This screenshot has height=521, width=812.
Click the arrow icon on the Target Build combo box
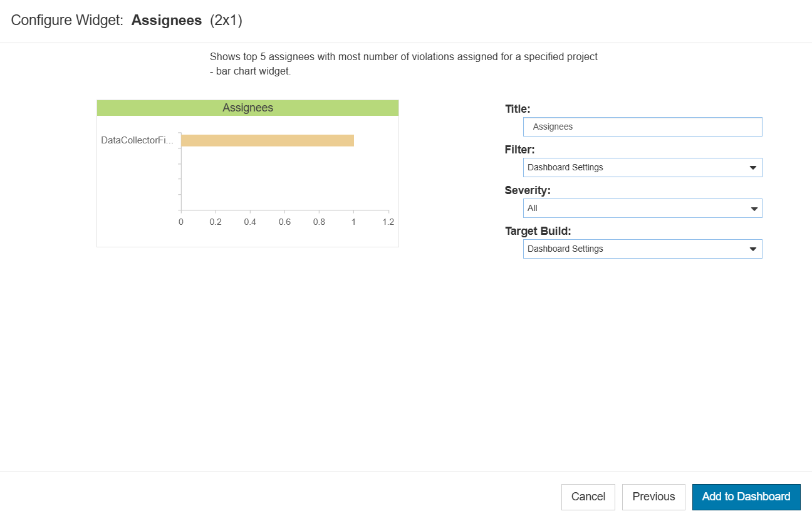coord(753,249)
